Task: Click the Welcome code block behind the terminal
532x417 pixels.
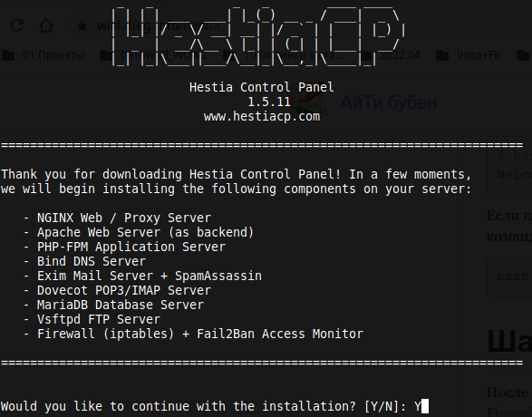Action: [509, 166]
